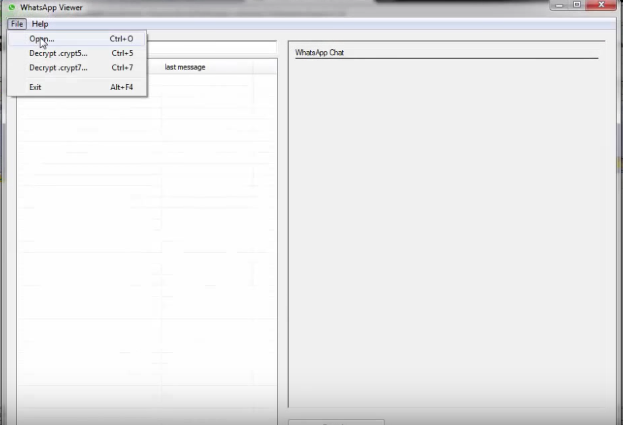Screen dimensions: 623x425
Task: Select Decrypt .crypt5... menu entry
Action: tap(58, 53)
